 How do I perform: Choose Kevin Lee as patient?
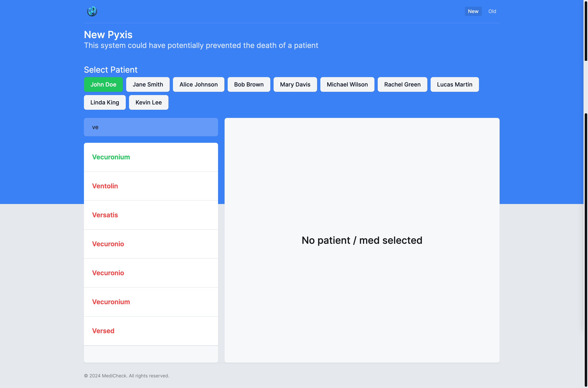[x=149, y=102]
